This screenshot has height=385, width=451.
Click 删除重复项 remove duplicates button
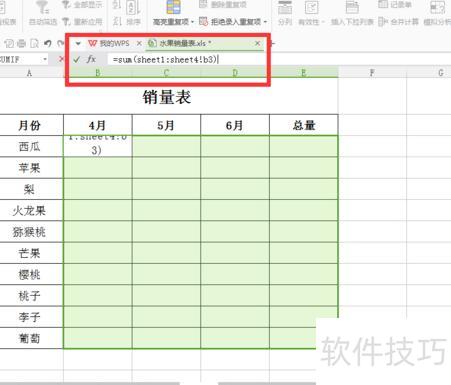point(223,5)
